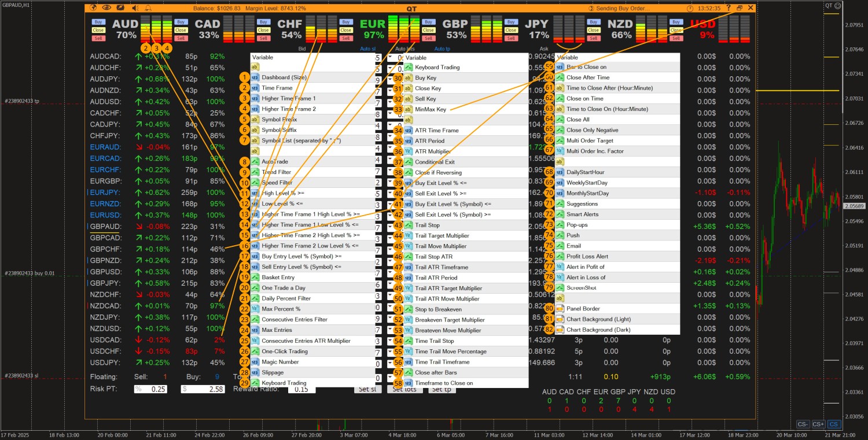Select the CS- tab at bottom right
Image resolution: width=868 pixels, height=440 pixels.
pos(803,424)
